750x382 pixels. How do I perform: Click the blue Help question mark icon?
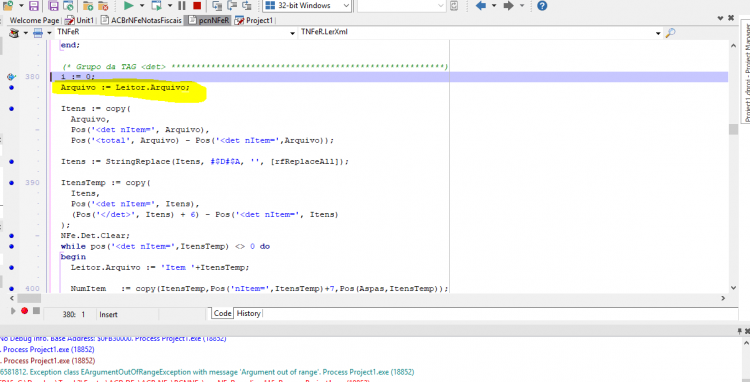click(542, 6)
